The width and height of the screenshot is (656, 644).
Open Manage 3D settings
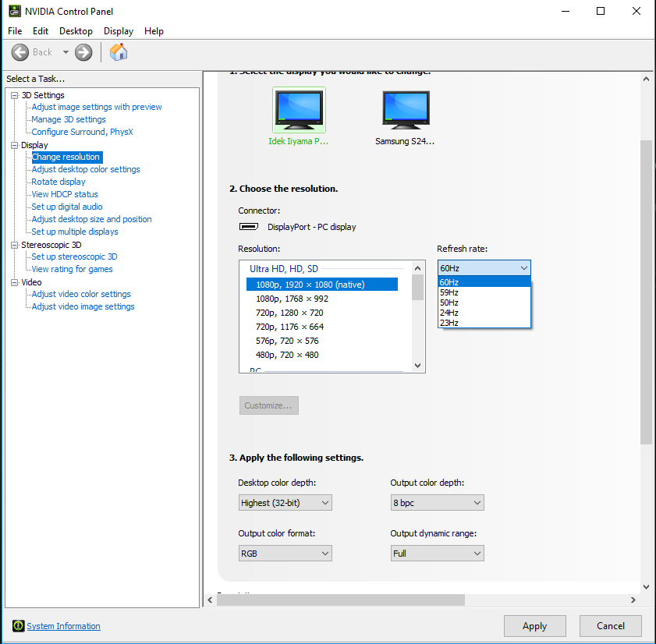[69, 119]
